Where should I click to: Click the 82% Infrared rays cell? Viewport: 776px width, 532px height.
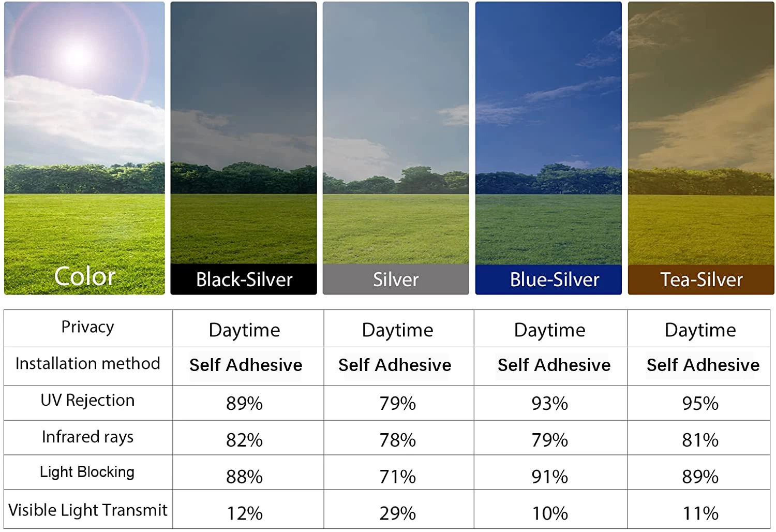point(244,440)
